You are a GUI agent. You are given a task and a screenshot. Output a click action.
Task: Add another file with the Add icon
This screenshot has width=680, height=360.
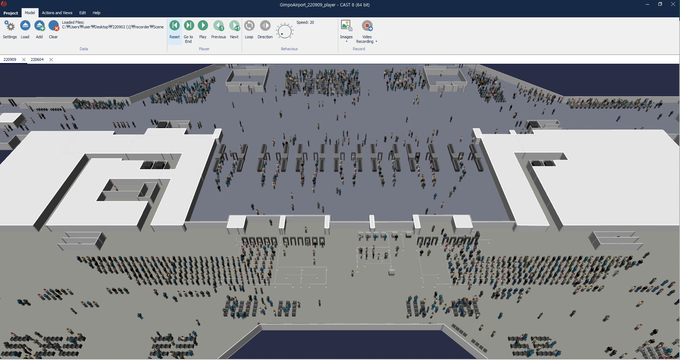point(39,26)
